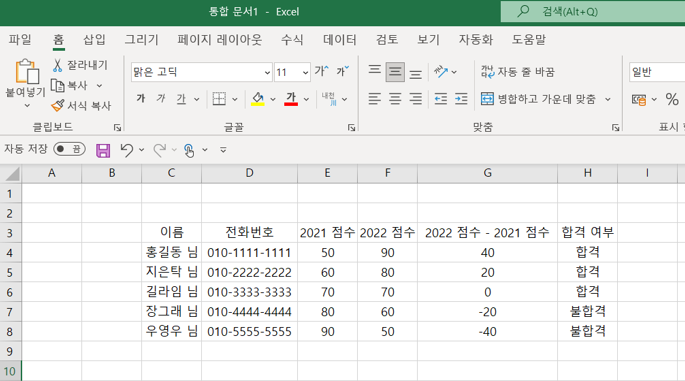Increase indent
This screenshot has width=685, height=381.
[x=461, y=99]
